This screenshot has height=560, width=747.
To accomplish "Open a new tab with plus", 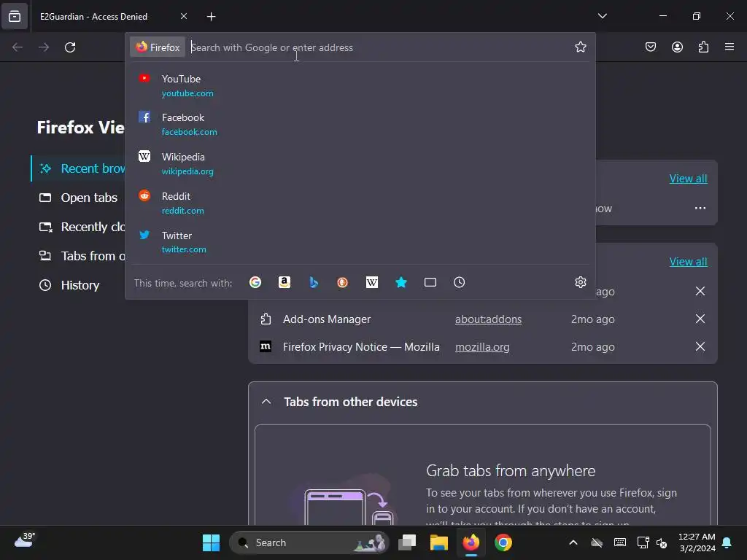I will click(211, 17).
